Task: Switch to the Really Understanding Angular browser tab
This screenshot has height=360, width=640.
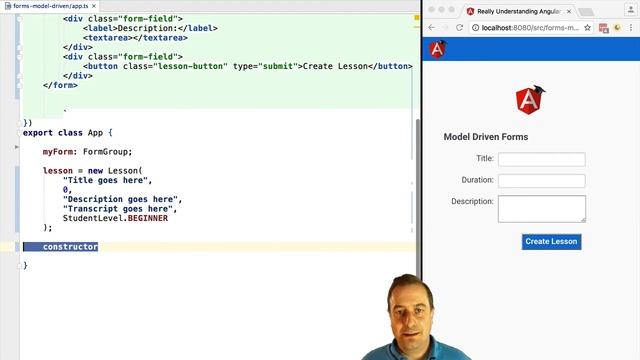Action: point(518,11)
